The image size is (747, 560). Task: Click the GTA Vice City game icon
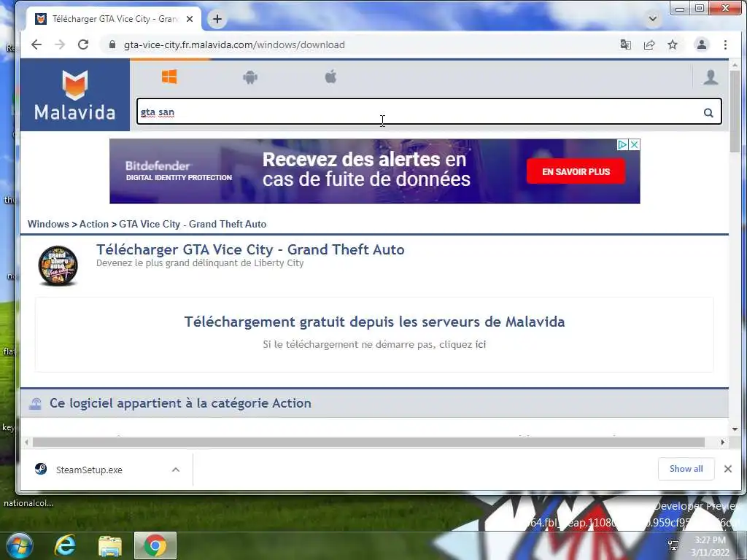click(x=58, y=265)
